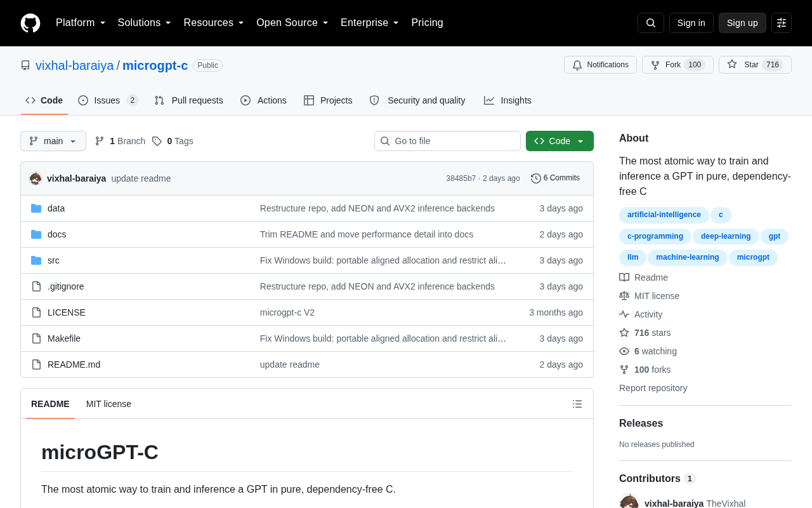Click Report repository link
812x508 pixels.
(x=653, y=388)
